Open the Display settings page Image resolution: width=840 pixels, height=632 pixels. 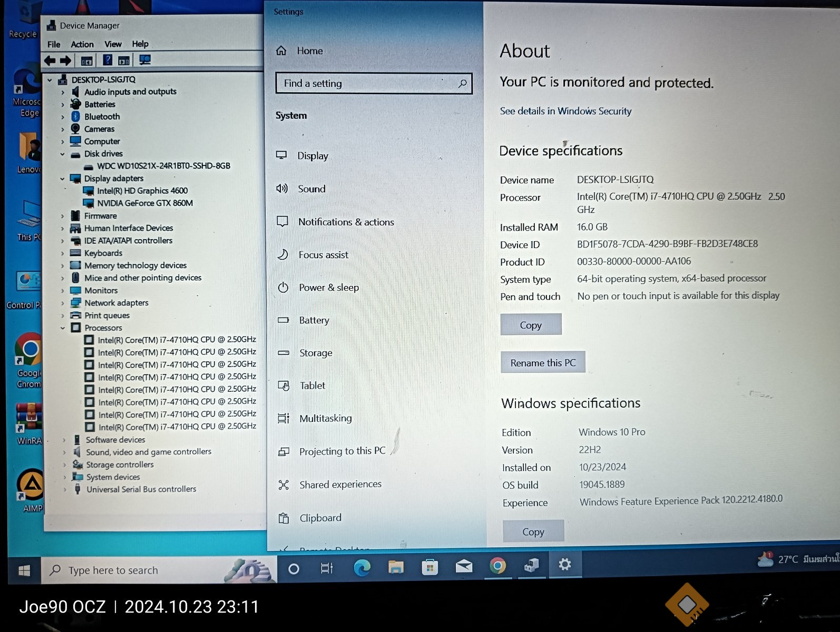point(312,156)
